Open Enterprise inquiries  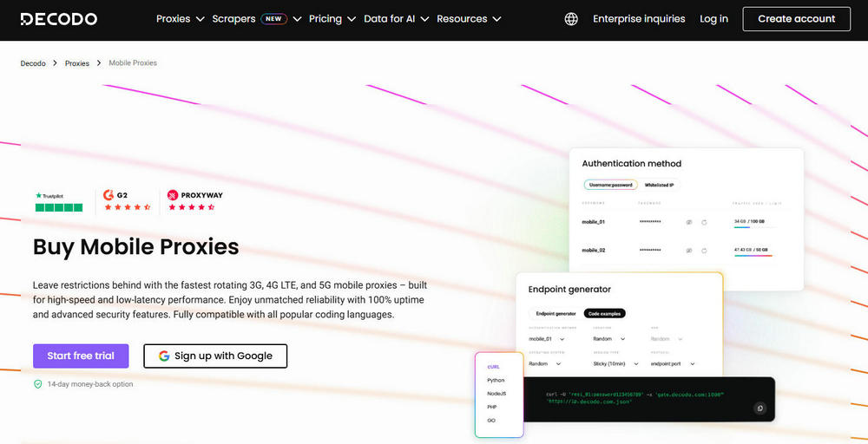tap(639, 19)
